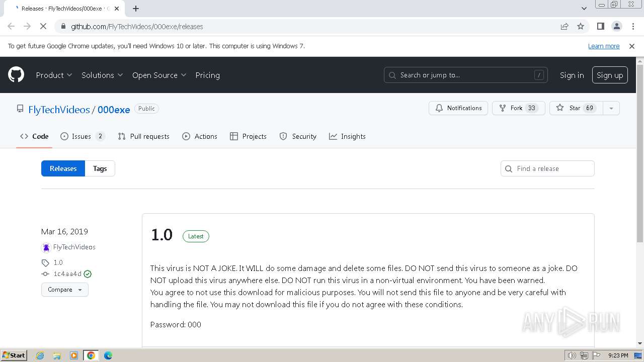Open the Chrome side panel
The height and width of the screenshot is (362, 644).
600,27
